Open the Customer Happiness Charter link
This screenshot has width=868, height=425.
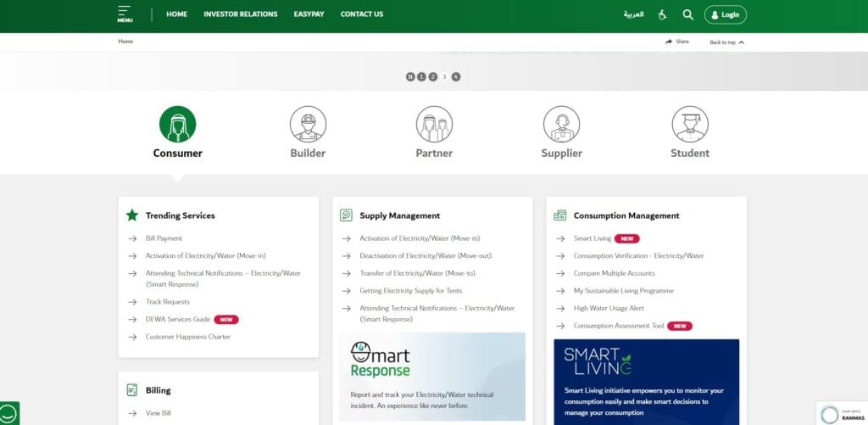coord(187,337)
